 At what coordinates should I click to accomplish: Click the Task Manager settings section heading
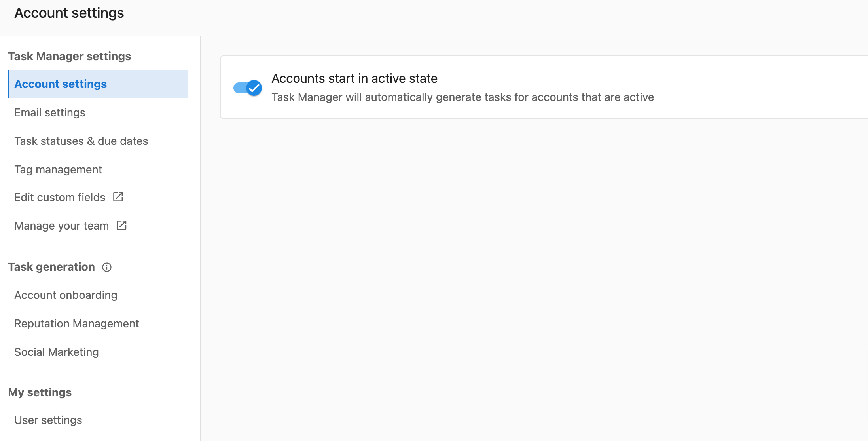pos(70,56)
